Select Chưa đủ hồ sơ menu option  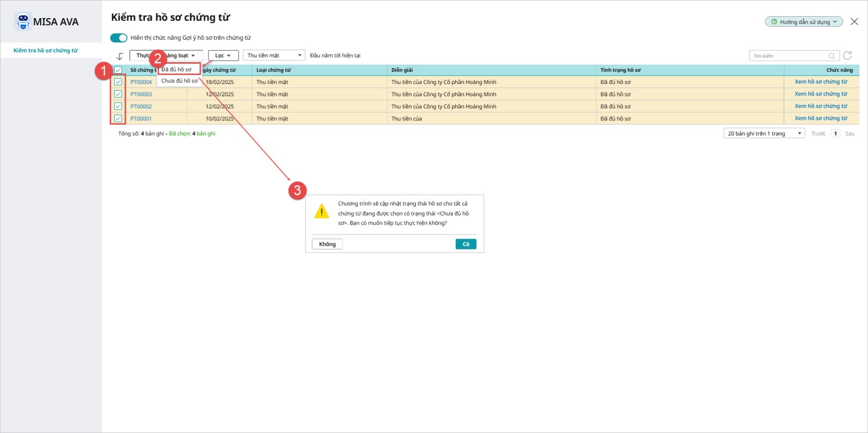coord(179,81)
